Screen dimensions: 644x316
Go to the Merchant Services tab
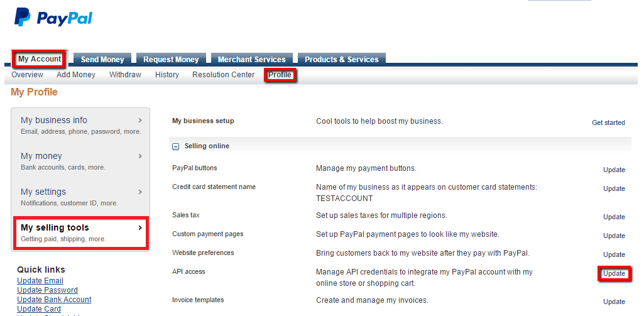click(x=251, y=60)
